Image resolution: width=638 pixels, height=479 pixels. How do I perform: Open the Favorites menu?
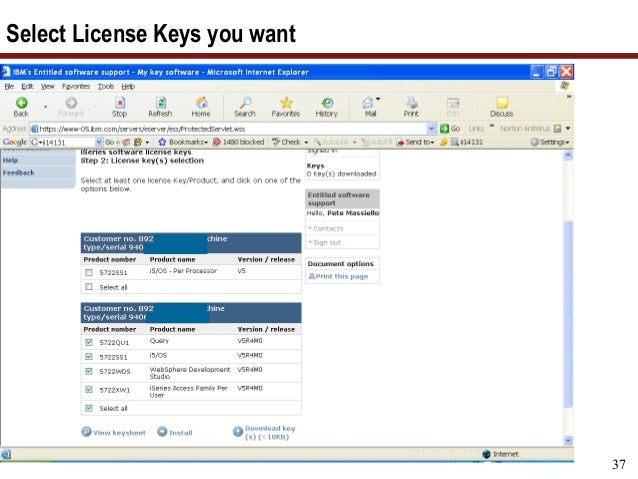coord(76,86)
